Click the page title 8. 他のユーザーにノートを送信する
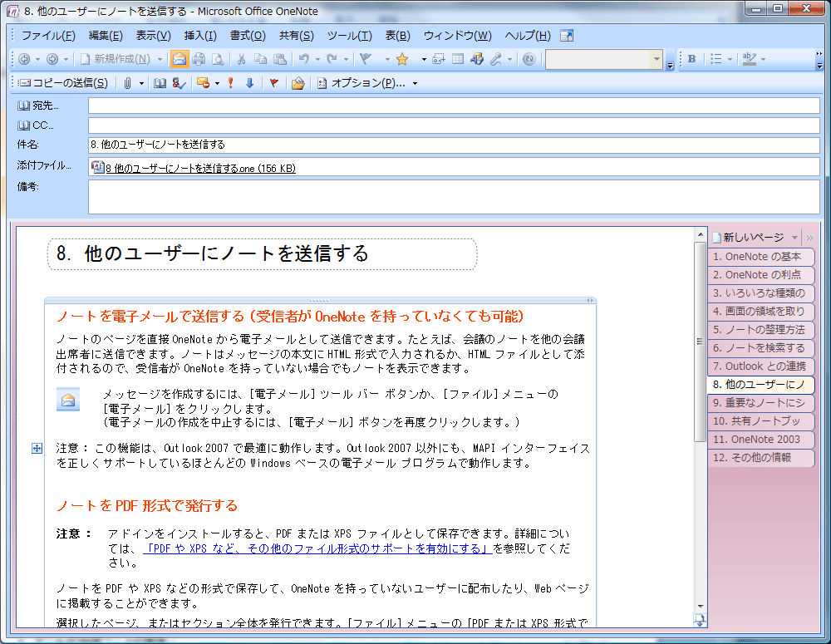831x644 pixels. [x=212, y=253]
